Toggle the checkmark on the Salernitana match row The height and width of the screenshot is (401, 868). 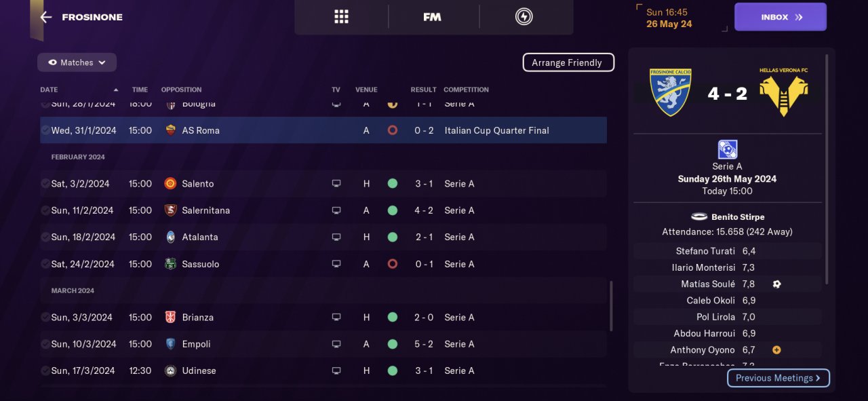coord(45,210)
